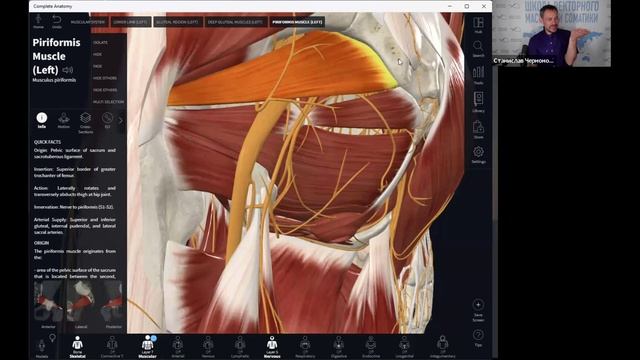Viewport: 640px width, 360px height.
Task: Toggle the Integumentary system layer
Action: coord(442,347)
